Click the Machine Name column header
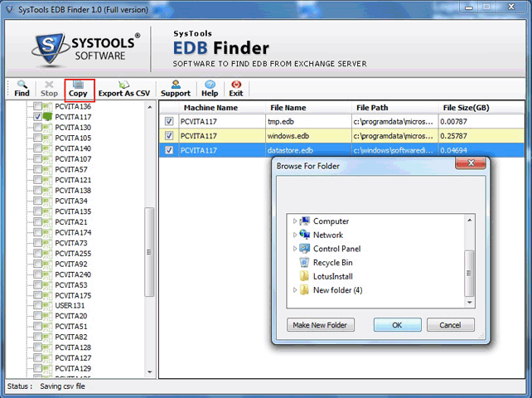This screenshot has width=532, height=398. pos(222,108)
